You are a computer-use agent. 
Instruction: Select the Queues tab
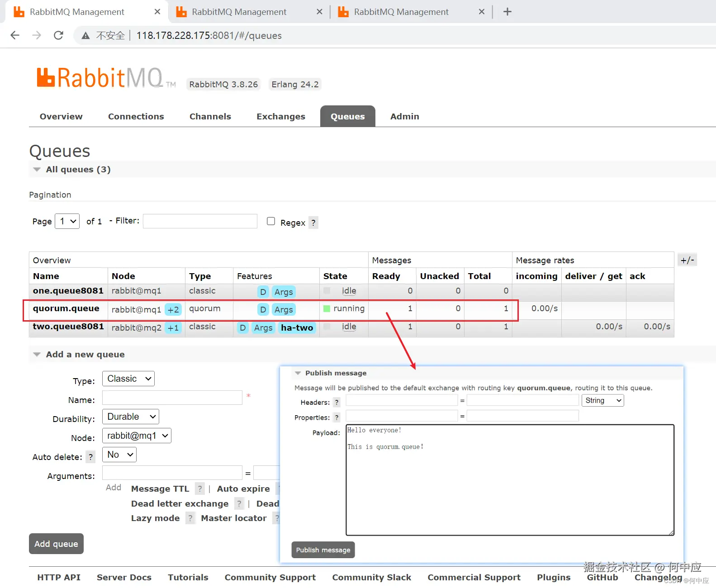tap(348, 116)
